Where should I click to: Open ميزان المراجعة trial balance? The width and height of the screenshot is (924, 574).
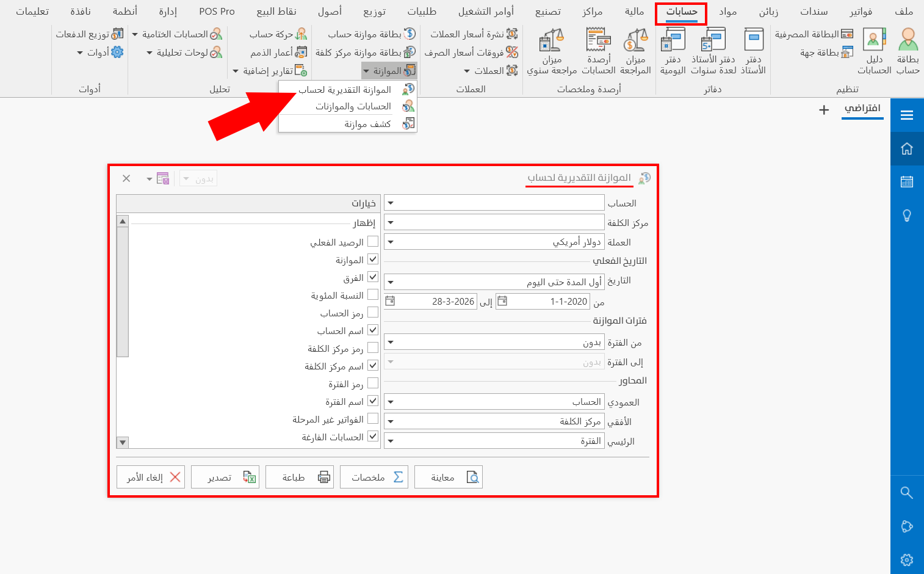click(x=635, y=52)
